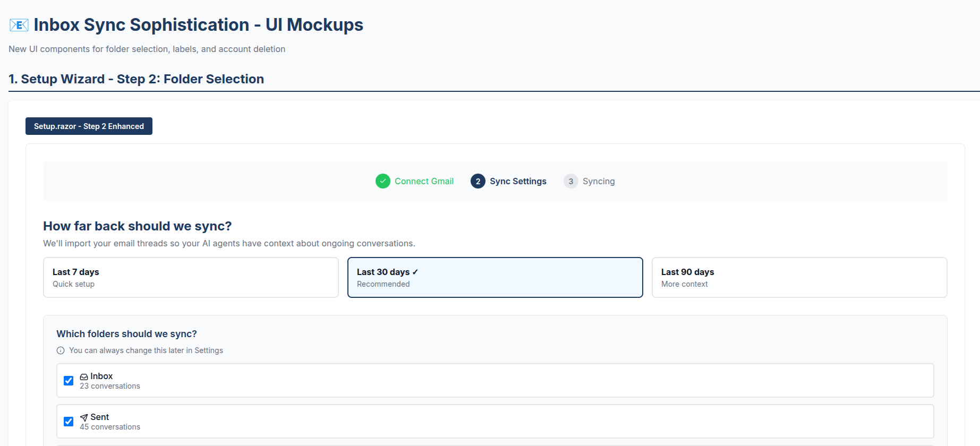Expand the Which folders should we sync section
This screenshot has height=446, width=980.
(126, 333)
